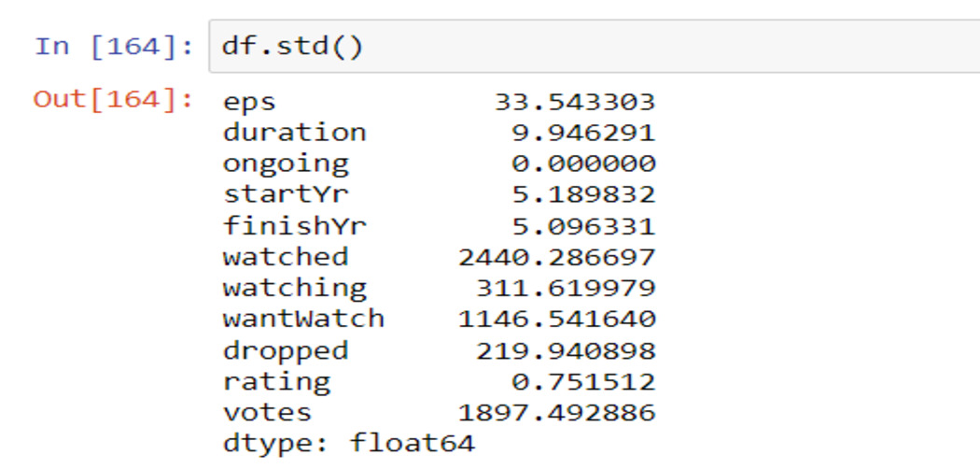
Task: Click the watching value 311.619979
Action: [x=565, y=289]
